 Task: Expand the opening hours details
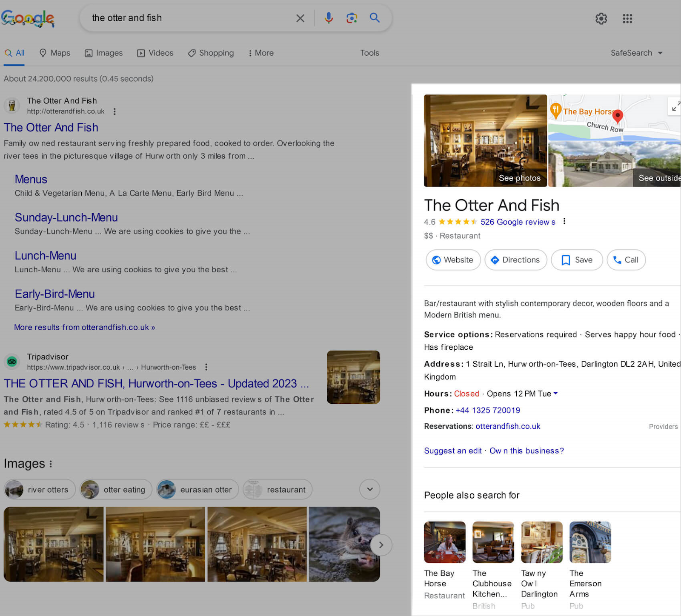(x=556, y=394)
